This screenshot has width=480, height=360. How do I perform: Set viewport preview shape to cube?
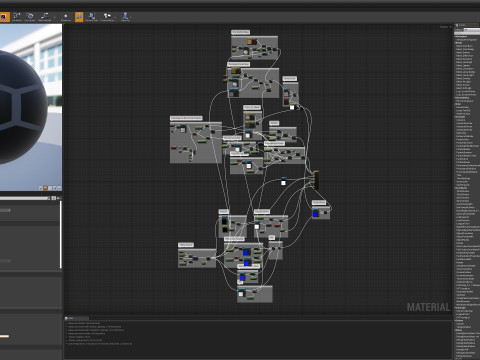(x=55, y=188)
